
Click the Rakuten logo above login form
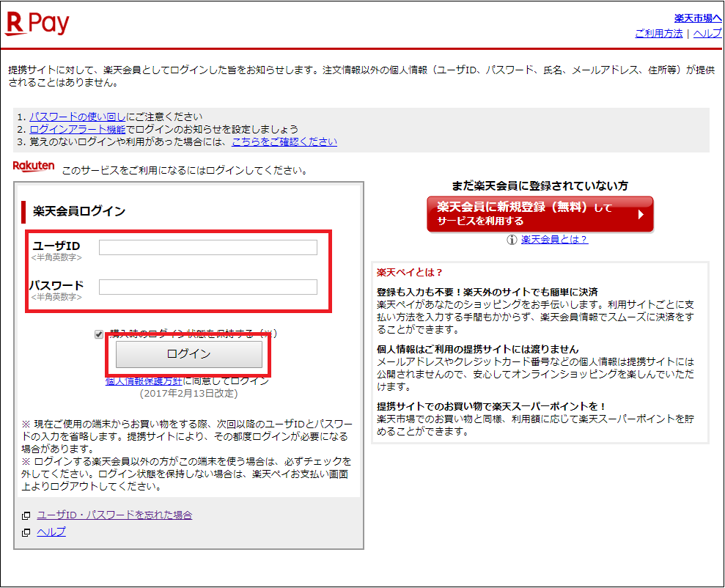coord(34,166)
